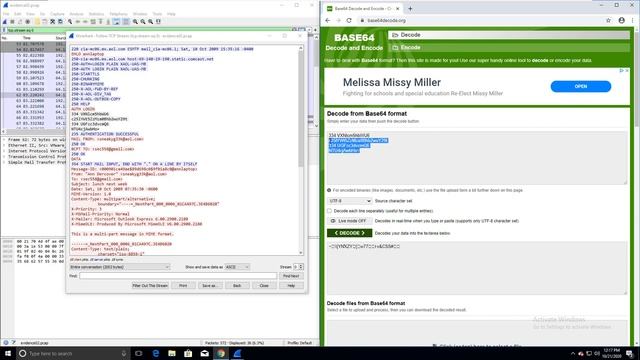The image size is (640, 360).
Task: Click the Close capture file icon
Action: pyautogui.click(x=52, y=22)
